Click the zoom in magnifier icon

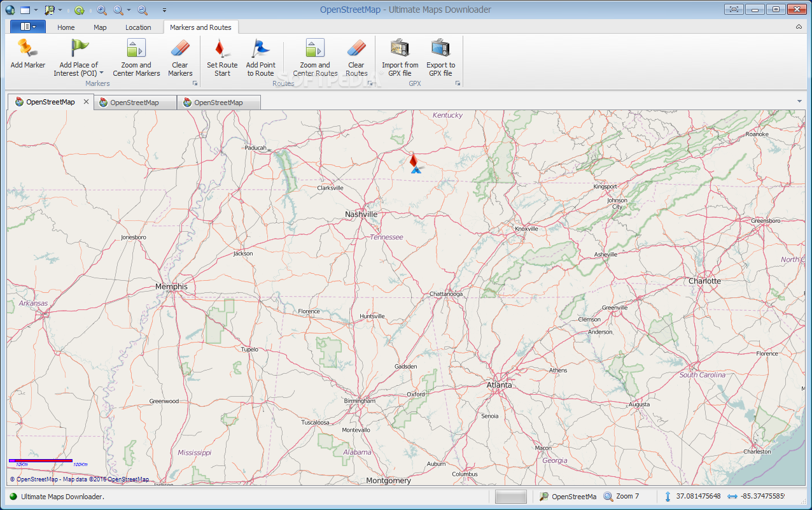click(102, 10)
